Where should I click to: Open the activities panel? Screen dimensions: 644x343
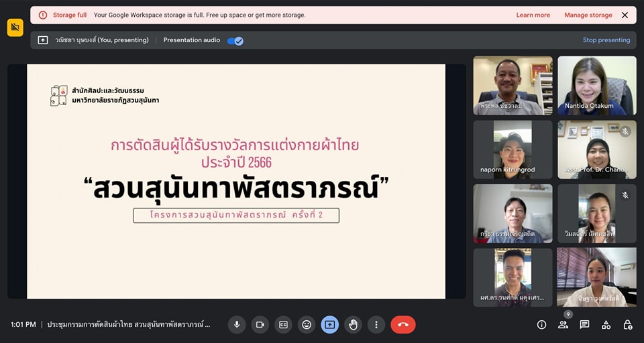tap(606, 325)
